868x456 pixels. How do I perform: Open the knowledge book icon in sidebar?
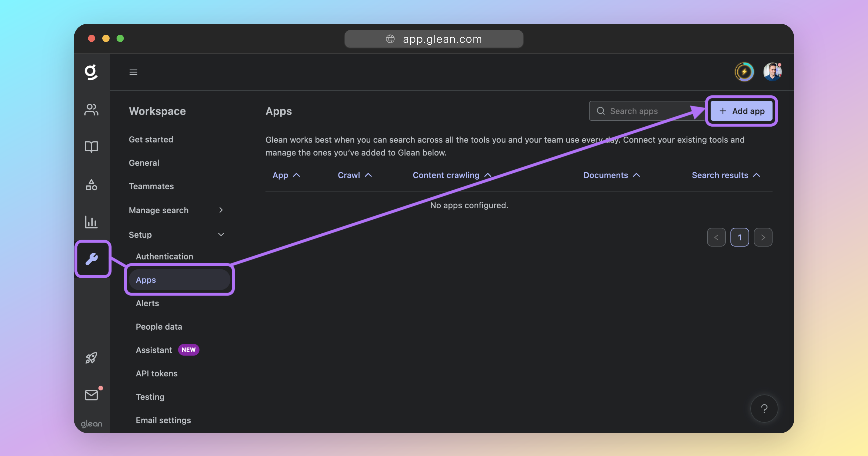[91, 146]
